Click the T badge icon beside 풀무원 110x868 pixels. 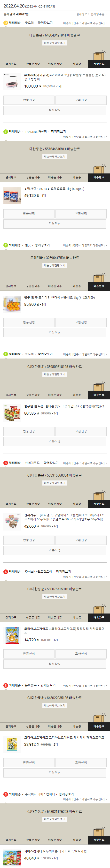pos(5,354)
